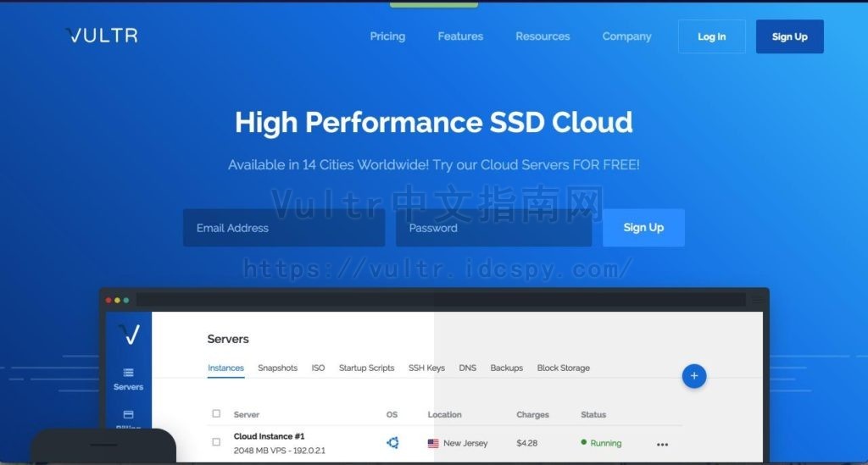Click the Sign Up button in the header
868x465 pixels.
[x=789, y=36]
